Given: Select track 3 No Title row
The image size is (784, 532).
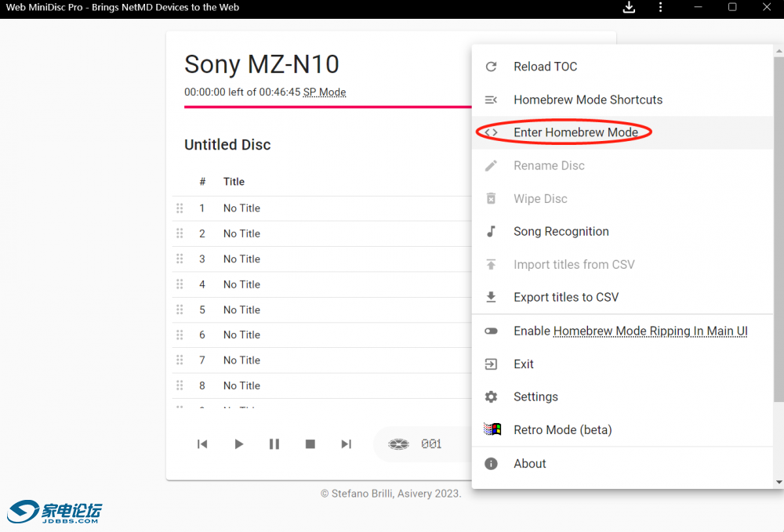Looking at the screenshot, I should pos(321,259).
